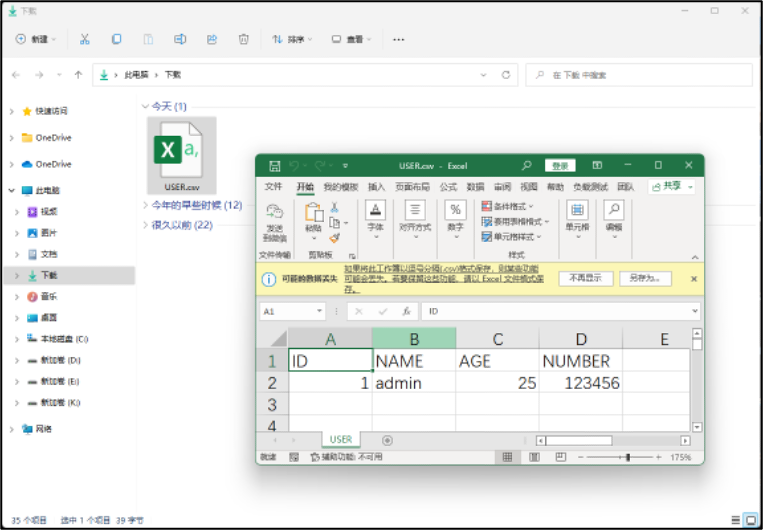Expand the 对齐方式 alignment group
The height and width of the screenshot is (530, 764).
(x=415, y=219)
